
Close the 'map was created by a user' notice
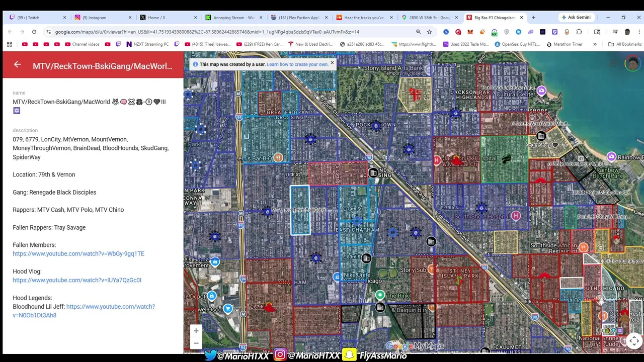click(x=332, y=63)
